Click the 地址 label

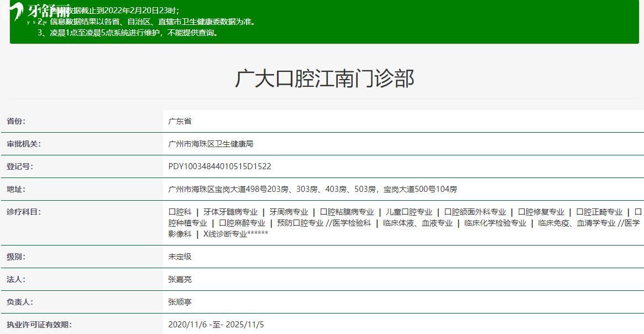tap(15, 189)
